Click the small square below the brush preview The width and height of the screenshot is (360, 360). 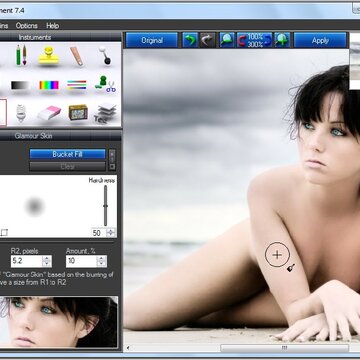[4, 232]
